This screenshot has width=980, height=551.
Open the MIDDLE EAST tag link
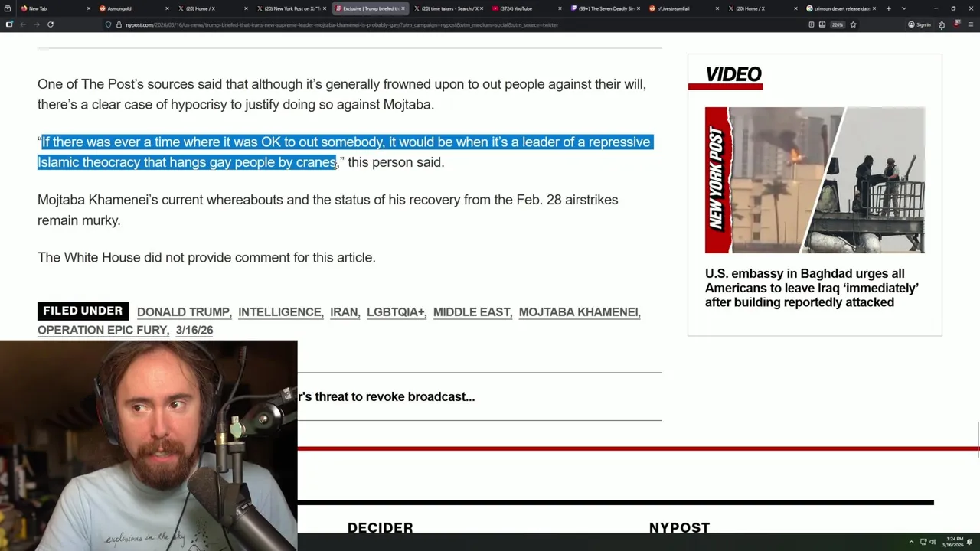click(472, 311)
